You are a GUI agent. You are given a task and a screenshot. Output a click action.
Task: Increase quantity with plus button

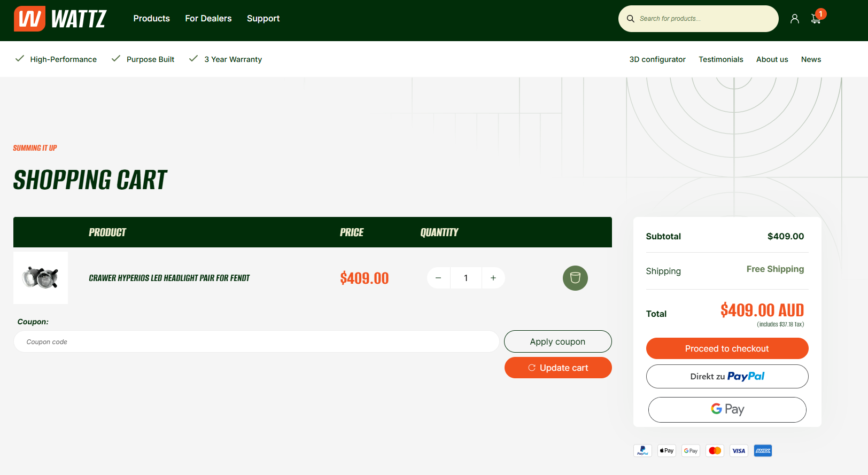pyautogui.click(x=493, y=278)
